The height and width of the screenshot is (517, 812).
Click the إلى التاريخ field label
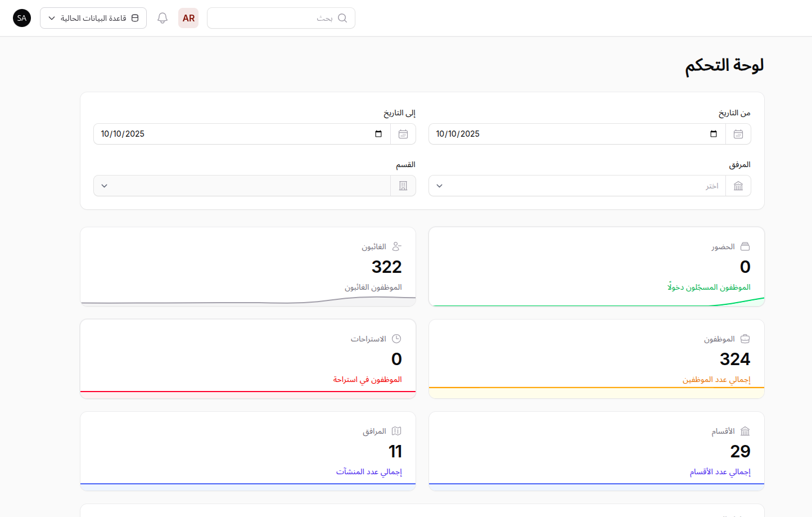click(399, 113)
